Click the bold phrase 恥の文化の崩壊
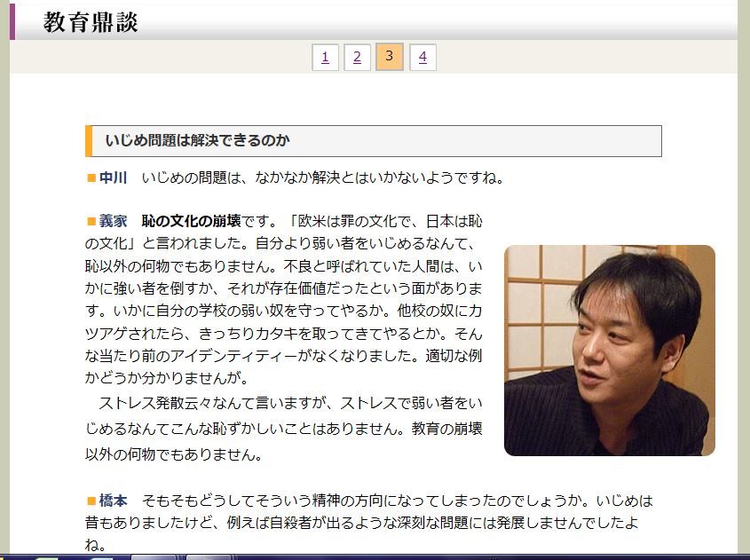750x560 pixels. 192,221
